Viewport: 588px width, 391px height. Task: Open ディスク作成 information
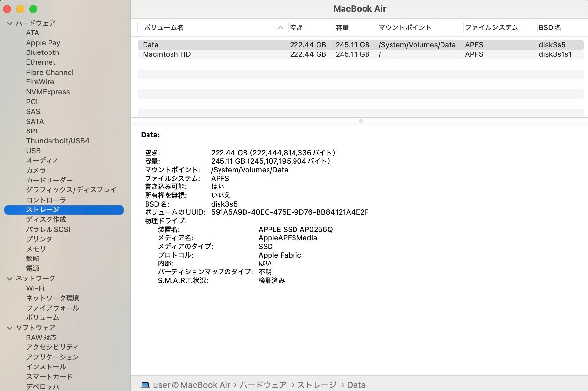46,219
